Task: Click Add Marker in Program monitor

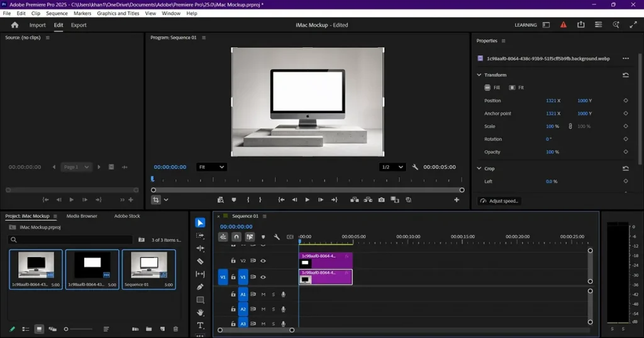Action: tap(234, 200)
